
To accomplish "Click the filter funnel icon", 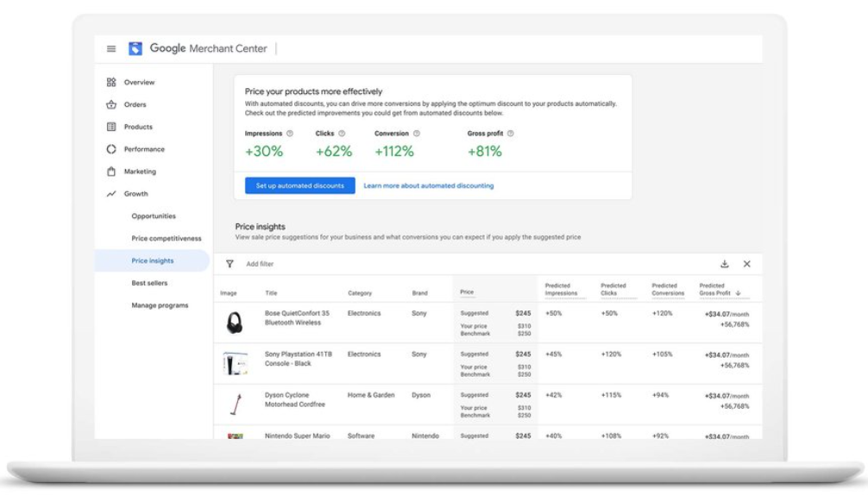I will [x=230, y=264].
